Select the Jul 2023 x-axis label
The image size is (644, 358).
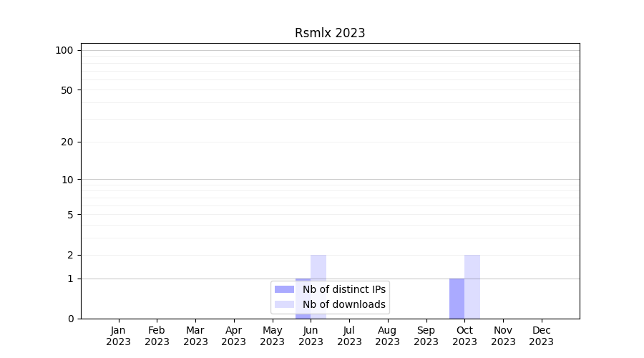[349, 336]
